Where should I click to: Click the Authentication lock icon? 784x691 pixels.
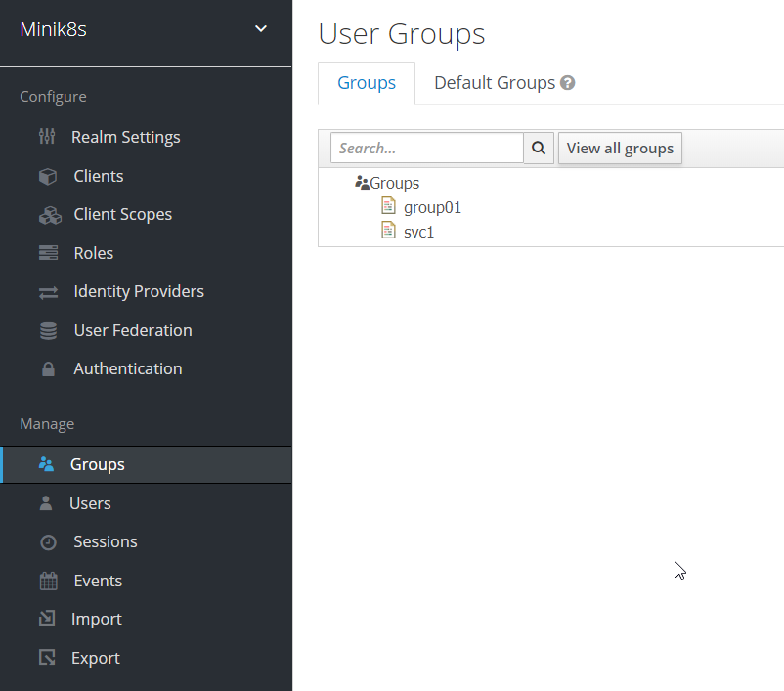(x=48, y=369)
